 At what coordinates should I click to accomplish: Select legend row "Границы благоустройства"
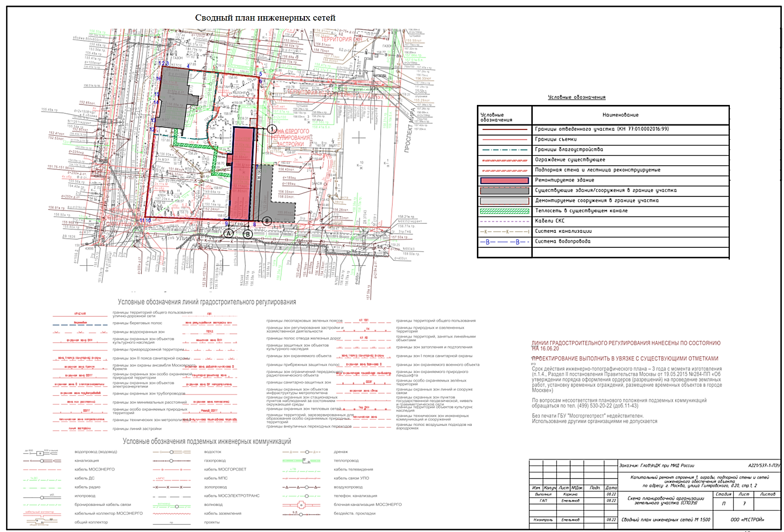point(603,150)
